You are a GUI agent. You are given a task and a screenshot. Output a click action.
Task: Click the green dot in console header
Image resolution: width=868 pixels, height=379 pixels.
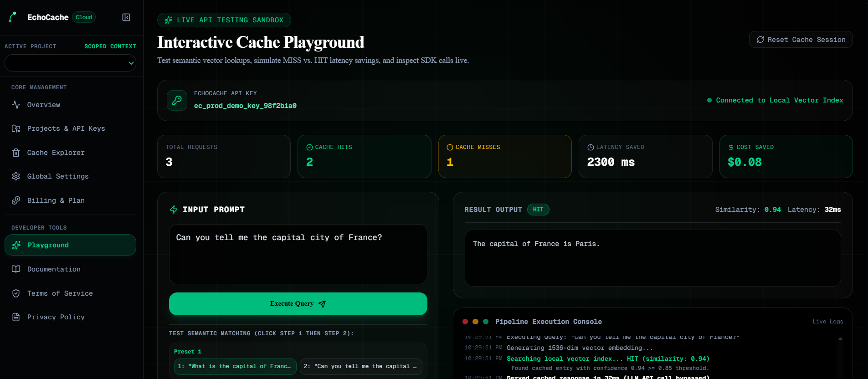(x=486, y=322)
